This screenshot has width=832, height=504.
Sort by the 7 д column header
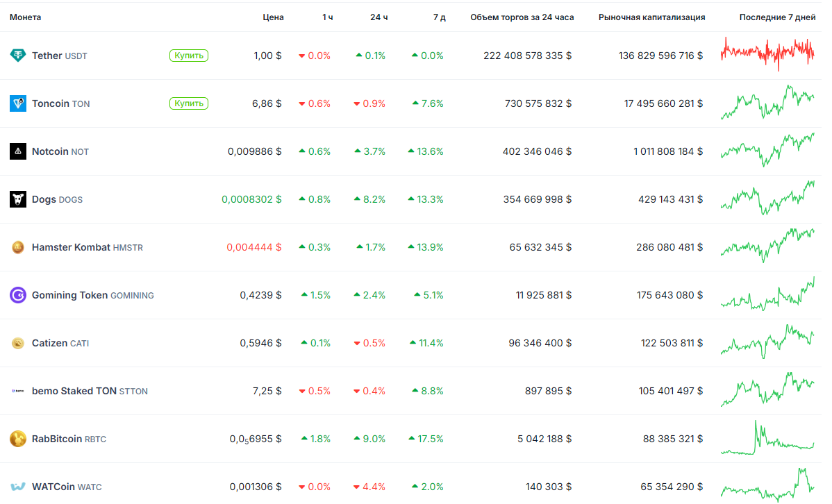[x=439, y=17]
